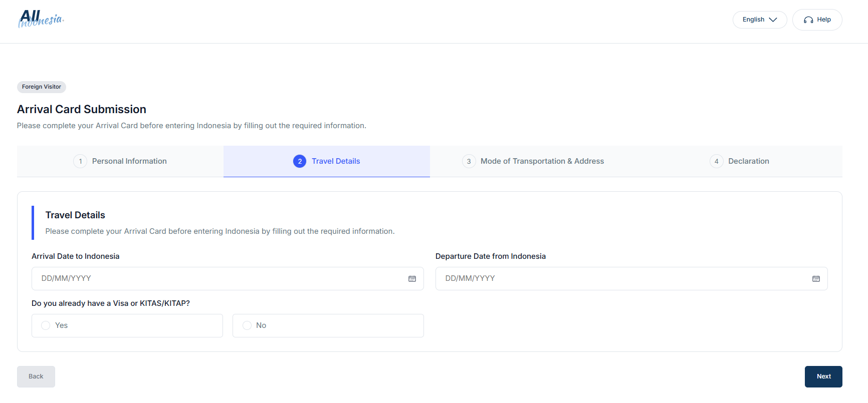Expand the language chevron arrow
The image size is (868, 403).
[773, 20]
